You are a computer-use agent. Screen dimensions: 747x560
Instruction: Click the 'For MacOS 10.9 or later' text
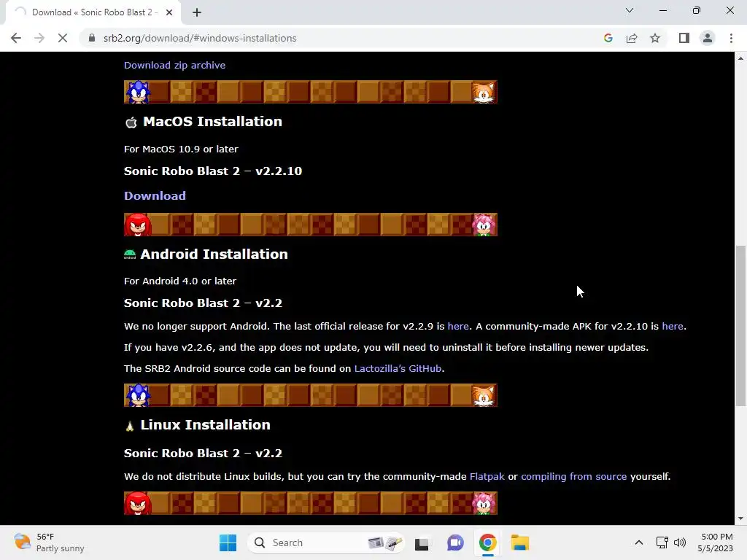click(181, 149)
